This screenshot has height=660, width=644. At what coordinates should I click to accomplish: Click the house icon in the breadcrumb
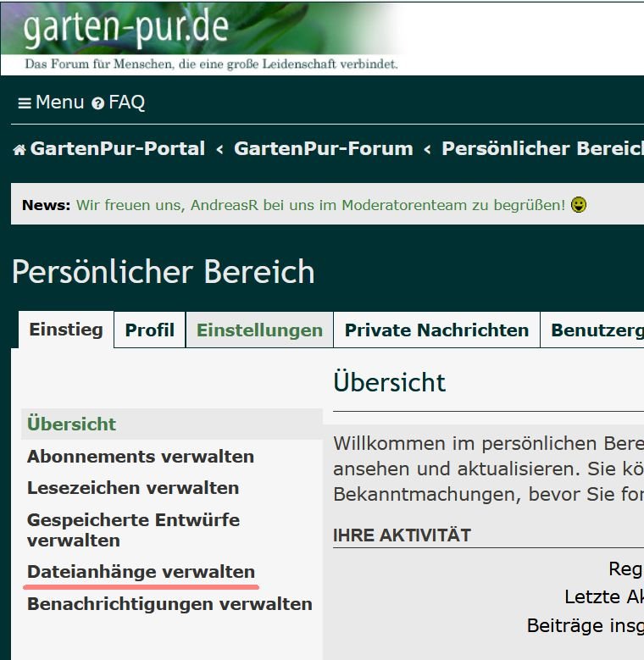tap(19, 150)
